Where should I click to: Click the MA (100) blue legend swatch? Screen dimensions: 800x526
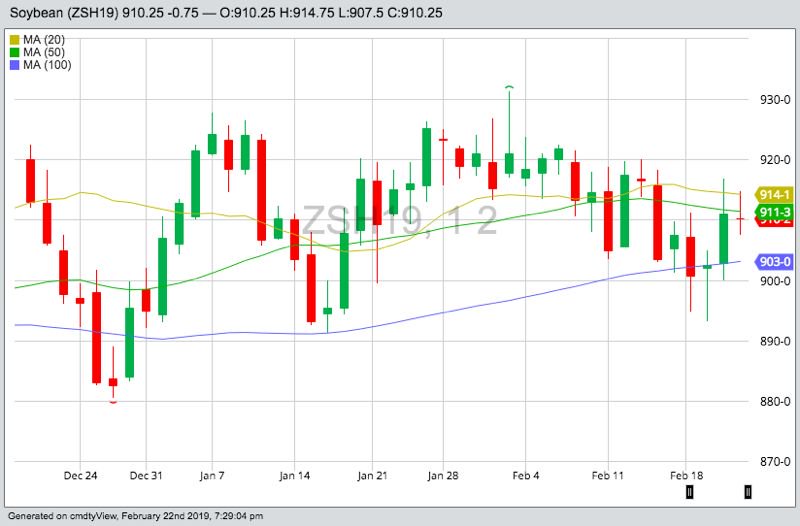tap(14, 65)
